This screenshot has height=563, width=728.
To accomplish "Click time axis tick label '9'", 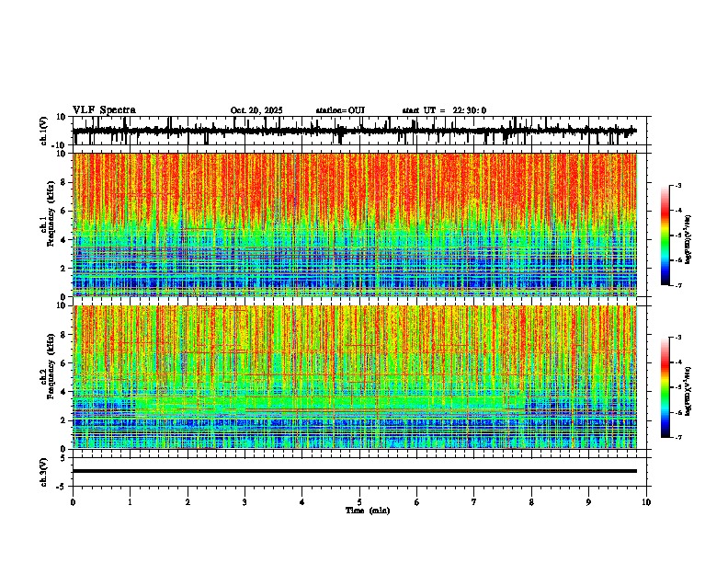I will click(x=588, y=502).
